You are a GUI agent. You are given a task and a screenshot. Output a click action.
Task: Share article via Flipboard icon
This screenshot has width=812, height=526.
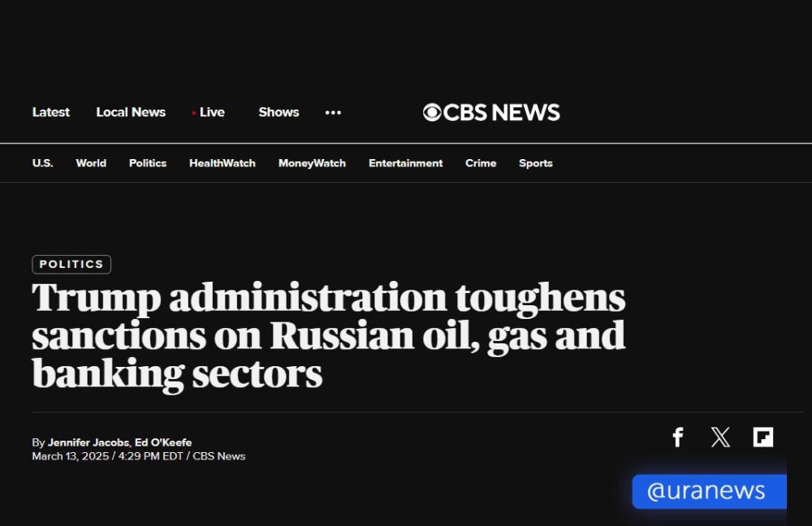click(763, 437)
